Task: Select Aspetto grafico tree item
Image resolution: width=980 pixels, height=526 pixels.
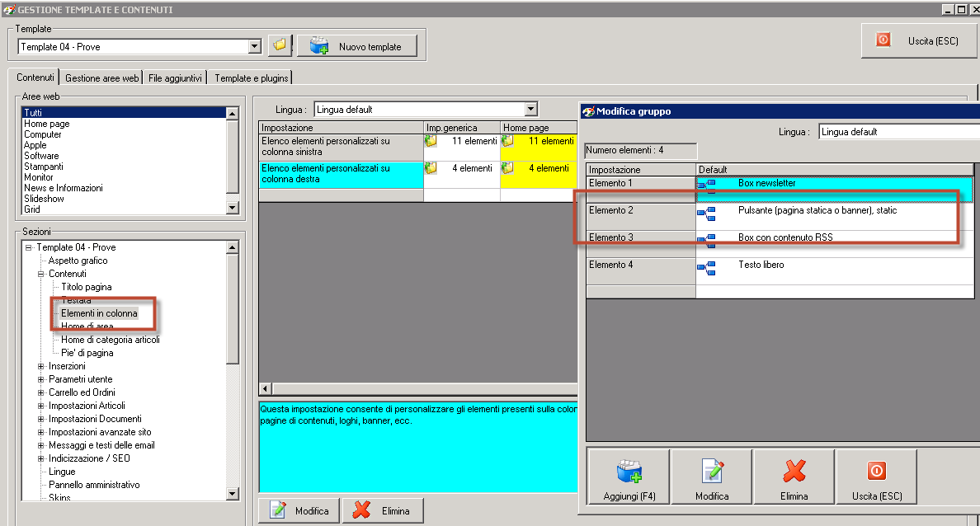Action: click(x=78, y=261)
